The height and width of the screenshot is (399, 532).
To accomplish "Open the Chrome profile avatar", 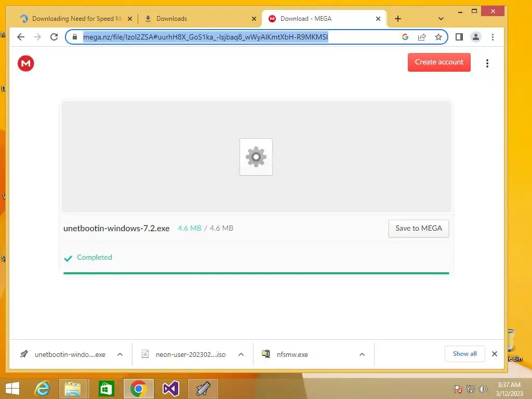I will tap(476, 37).
